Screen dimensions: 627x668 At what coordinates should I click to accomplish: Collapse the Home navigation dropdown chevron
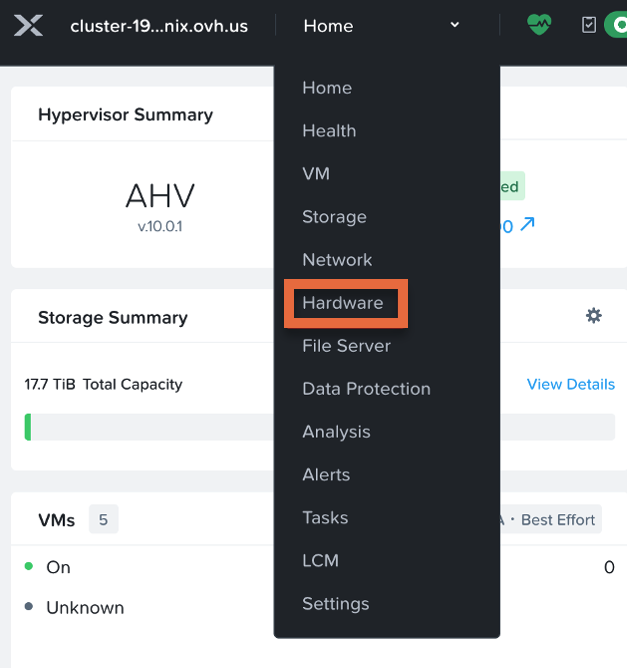pyautogui.click(x=454, y=25)
